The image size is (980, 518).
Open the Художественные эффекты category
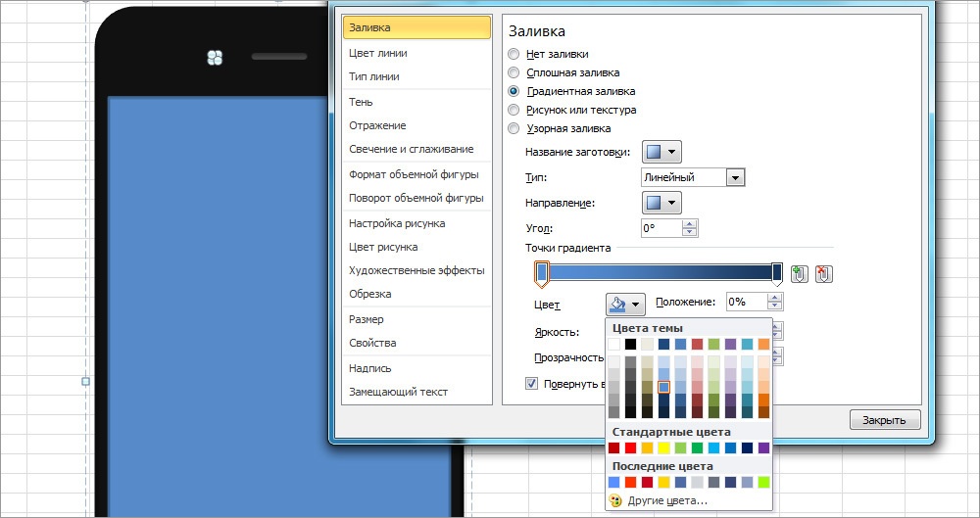pos(416,270)
